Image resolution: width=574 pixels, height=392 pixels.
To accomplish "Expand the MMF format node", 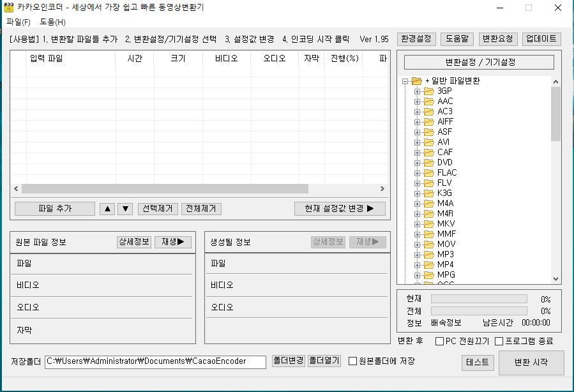I will click(417, 234).
